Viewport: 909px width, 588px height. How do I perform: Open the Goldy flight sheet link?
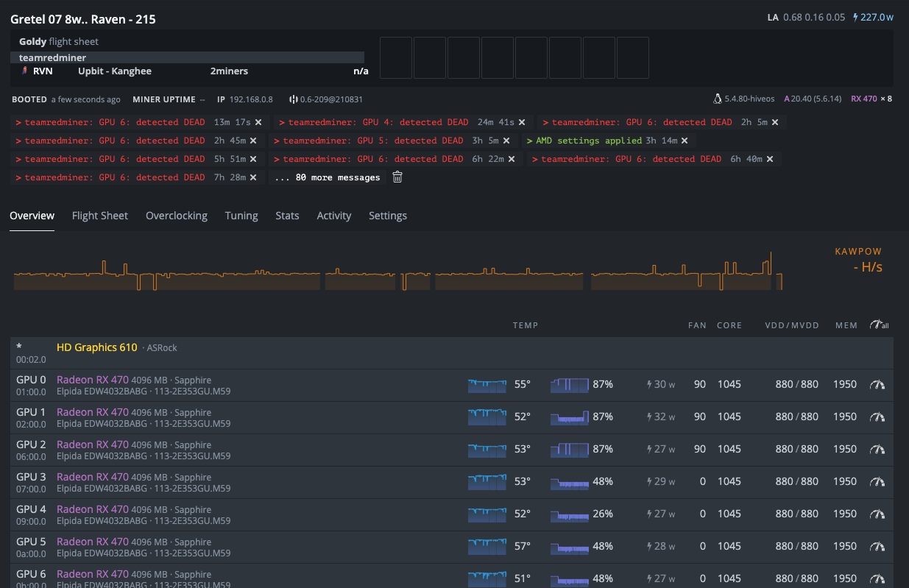tap(59, 42)
